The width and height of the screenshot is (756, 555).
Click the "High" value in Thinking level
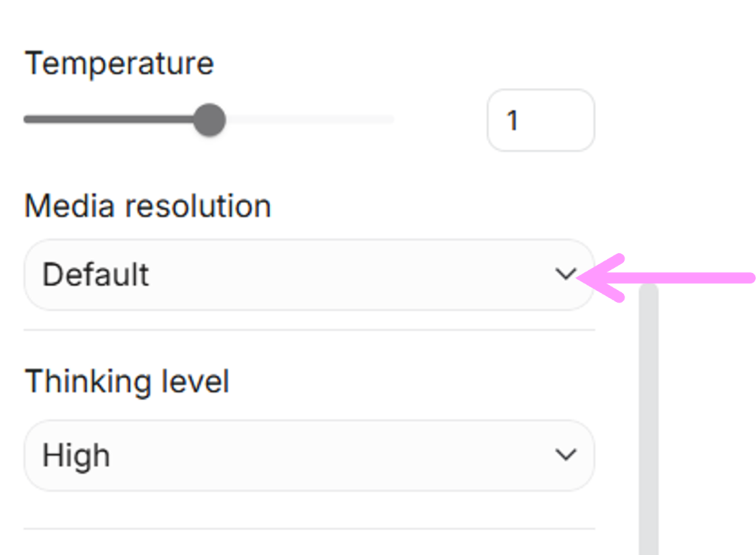(x=76, y=455)
